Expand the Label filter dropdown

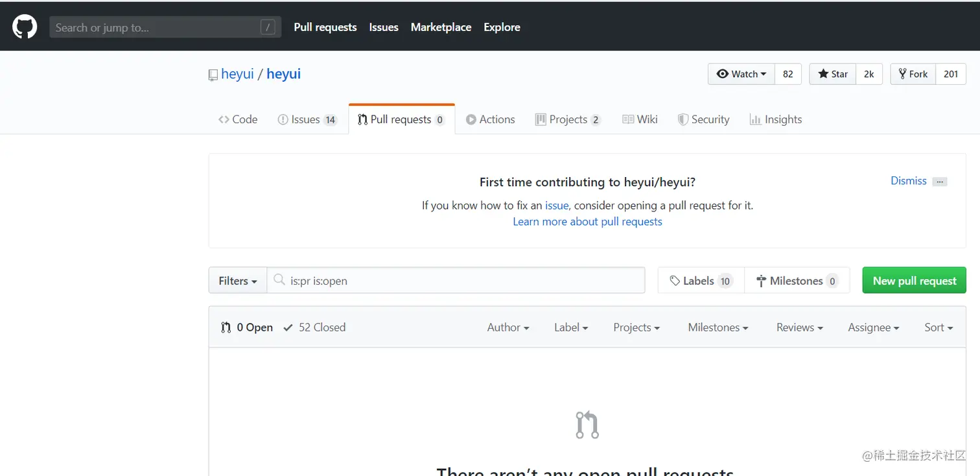pyautogui.click(x=571, y=327)
